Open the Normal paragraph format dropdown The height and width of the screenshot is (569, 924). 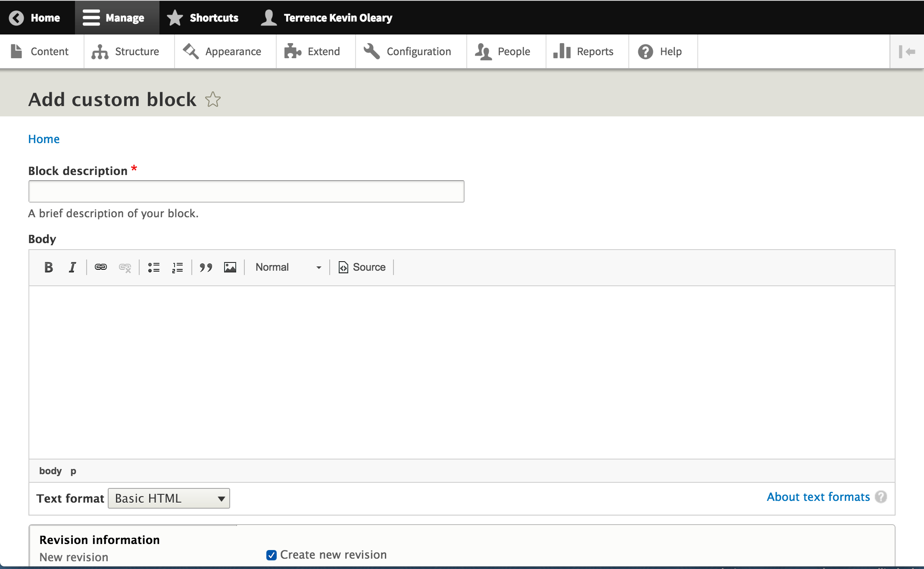(288, 267)
